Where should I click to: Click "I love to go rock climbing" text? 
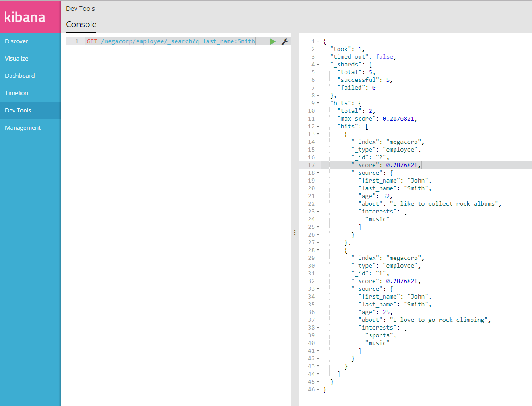(x=439, y=320)
